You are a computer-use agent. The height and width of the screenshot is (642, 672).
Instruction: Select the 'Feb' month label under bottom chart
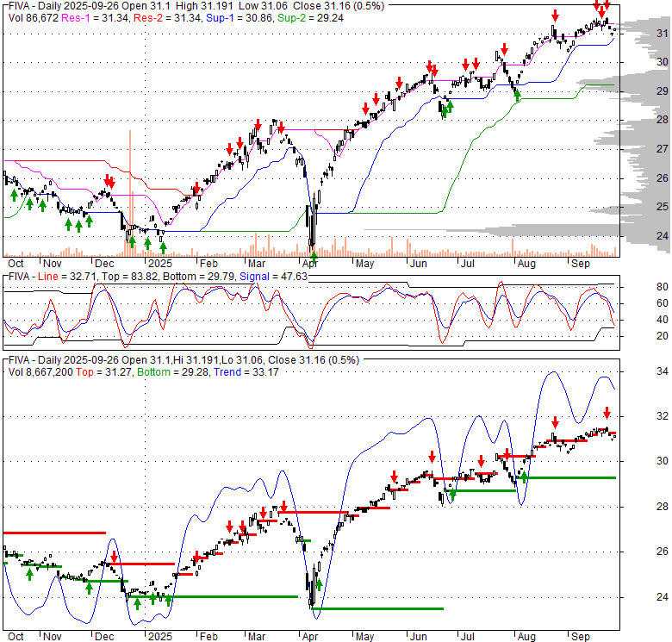[208, 637]
